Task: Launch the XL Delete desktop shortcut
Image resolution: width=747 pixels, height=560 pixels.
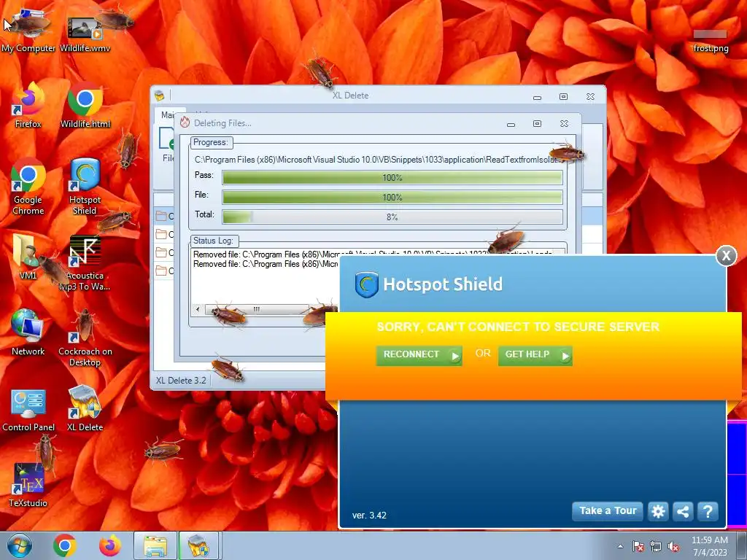Action: coord(85,408)
